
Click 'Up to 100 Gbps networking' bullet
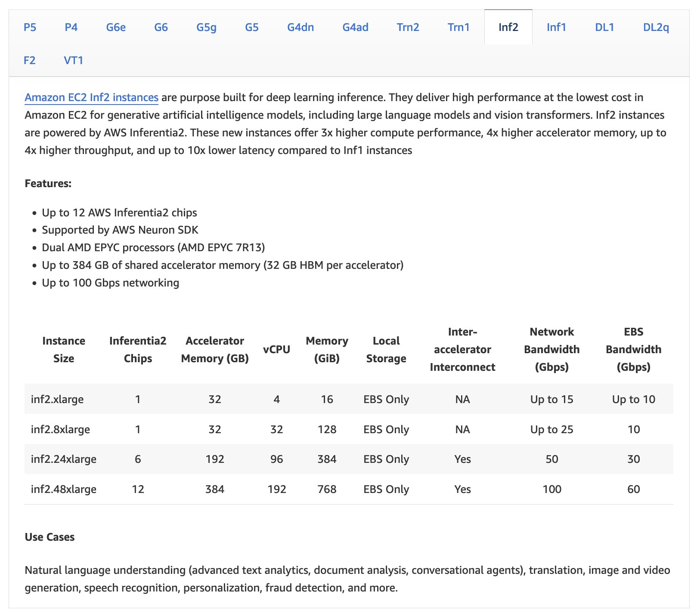[x=110, y=283]
